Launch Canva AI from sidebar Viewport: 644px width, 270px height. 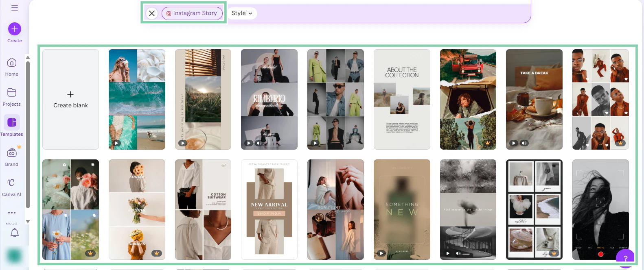[12, 187]
